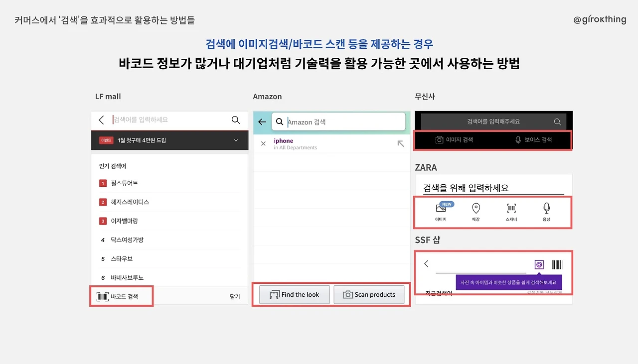Click the Amazon back arrow
This screenshot has width=638, height=364.
click(x=262, y=122)
